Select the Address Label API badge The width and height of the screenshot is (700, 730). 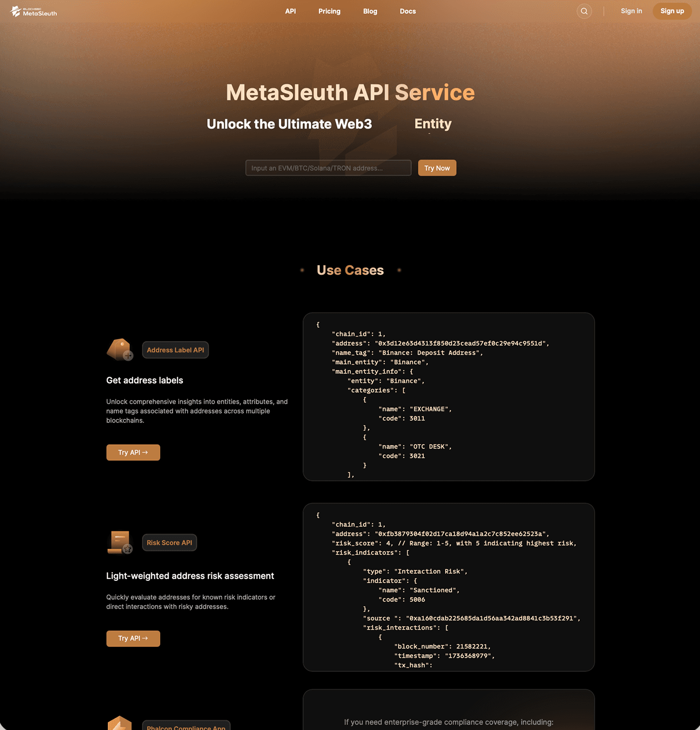[x=175, y=350]
